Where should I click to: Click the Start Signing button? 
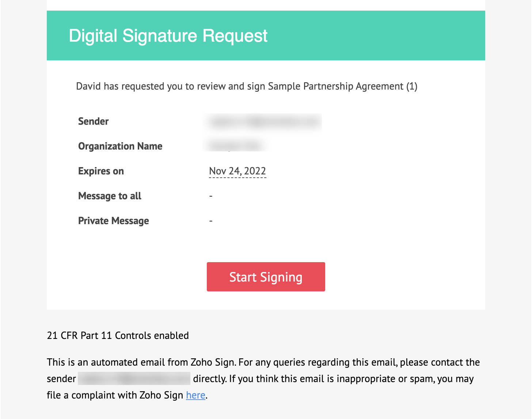(266, 277)
